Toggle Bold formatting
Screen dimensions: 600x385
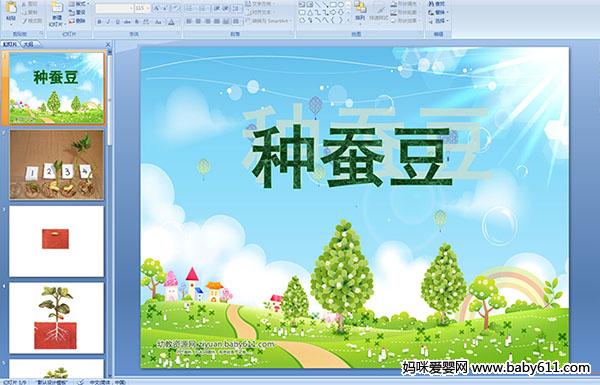99,22
